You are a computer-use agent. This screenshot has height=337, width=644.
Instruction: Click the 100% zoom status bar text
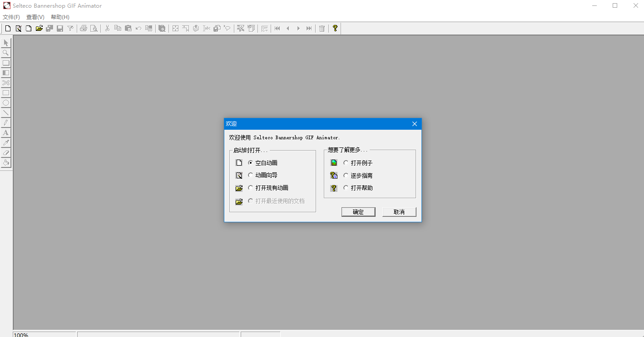pos(21,335)
